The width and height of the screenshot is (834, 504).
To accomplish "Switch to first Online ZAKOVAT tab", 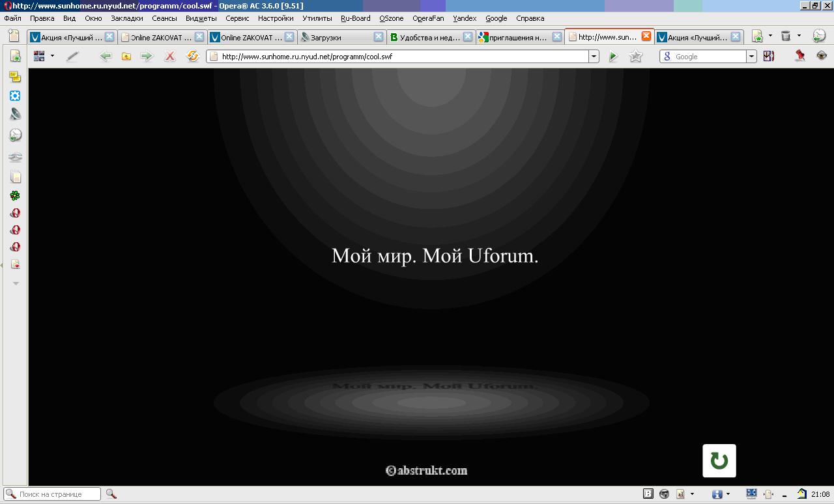I will tap(163, 37).
